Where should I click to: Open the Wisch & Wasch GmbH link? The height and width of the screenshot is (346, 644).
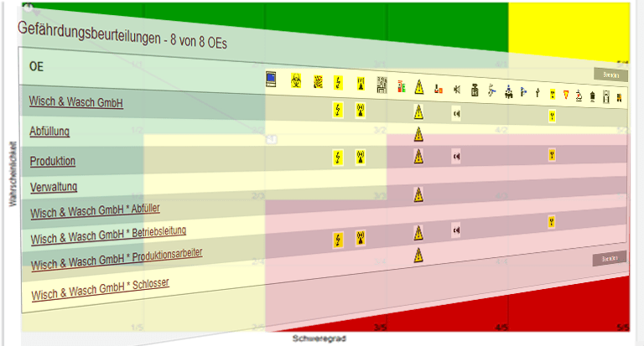point(75,103)
